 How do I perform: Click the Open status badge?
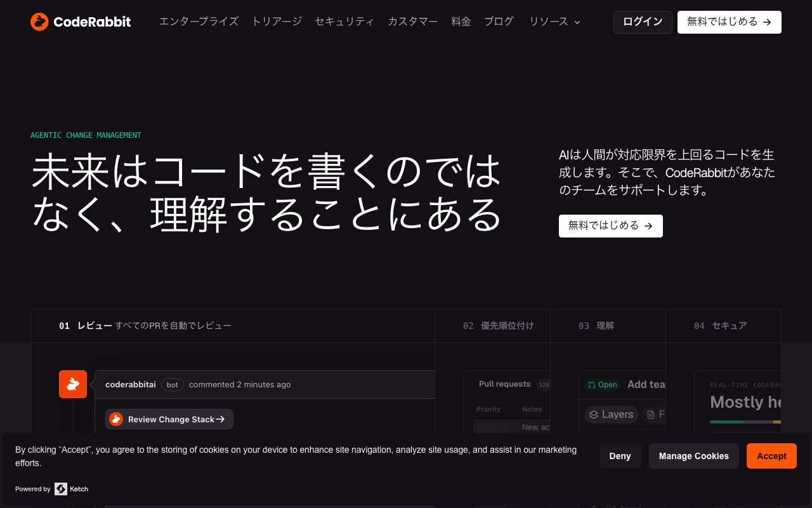coord(603,385)
